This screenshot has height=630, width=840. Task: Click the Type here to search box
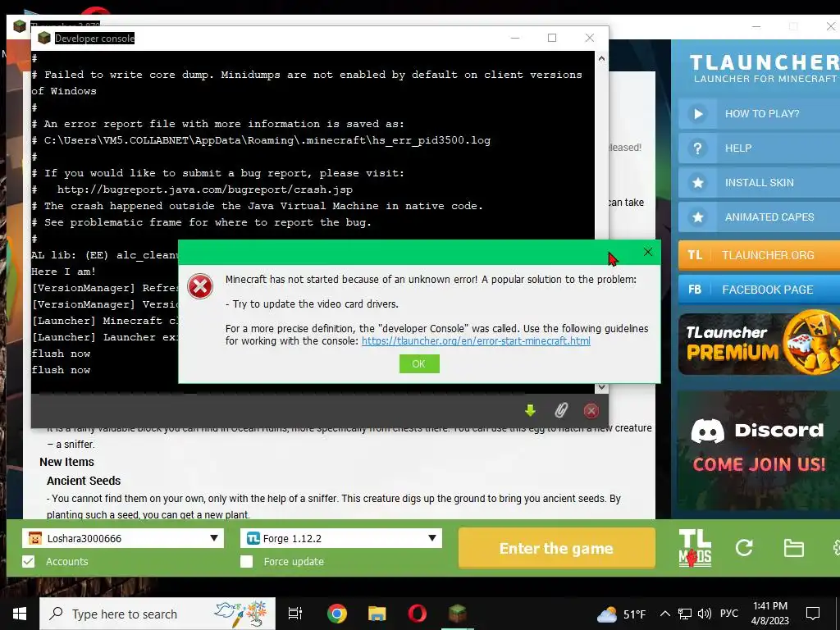157,614
